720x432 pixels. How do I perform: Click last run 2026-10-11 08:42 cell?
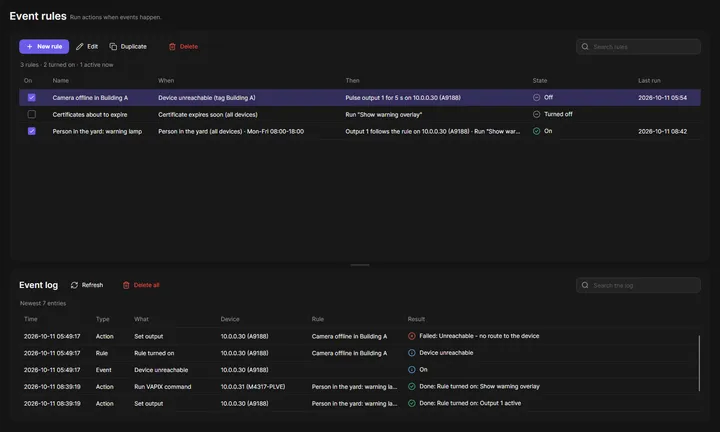click(x=662, y=131)
